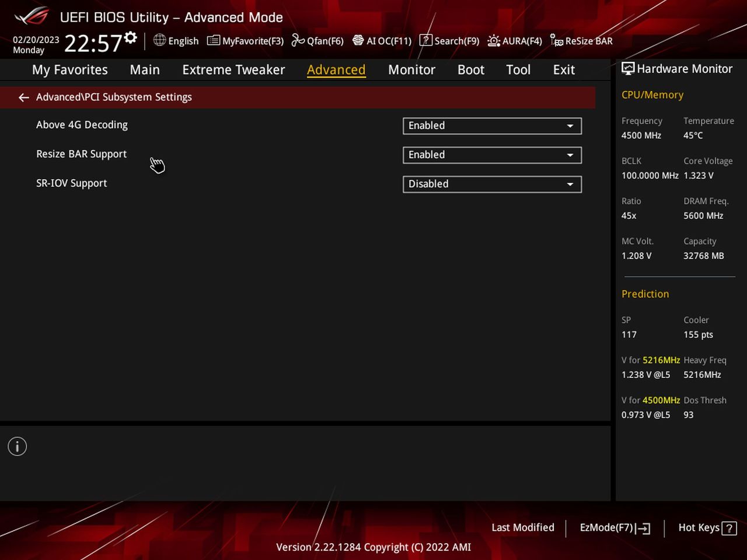Click the 1.208 V MC Volt value
This screenshot has width=747, height=560.
(637, 256)
